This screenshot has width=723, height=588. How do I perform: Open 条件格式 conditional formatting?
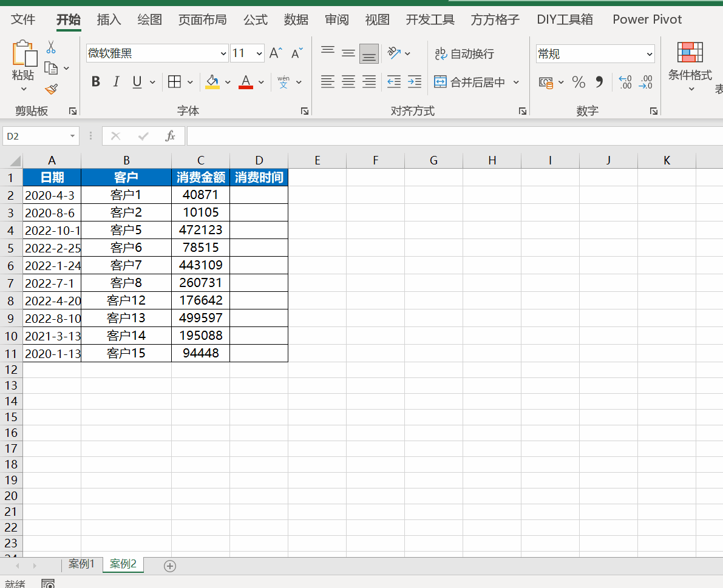(x=690, y=67)
